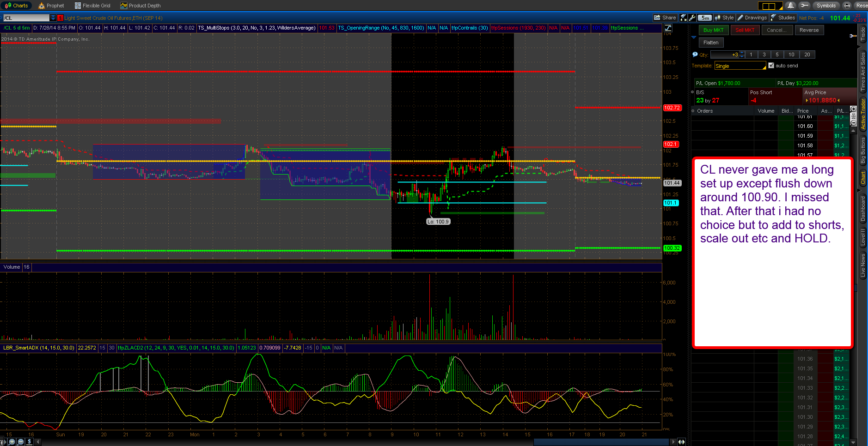Screen dimensions: 868x446
Task: Set quantity preset to 20
Action: 807,54
